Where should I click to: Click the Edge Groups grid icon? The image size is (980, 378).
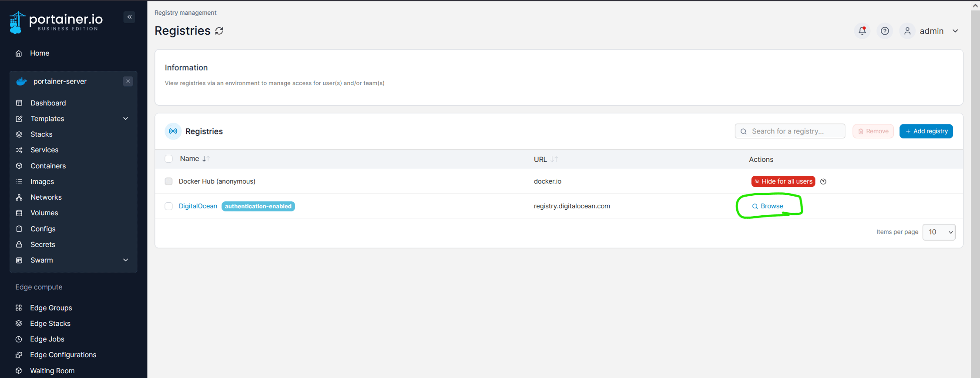click(x=19, y=308)
